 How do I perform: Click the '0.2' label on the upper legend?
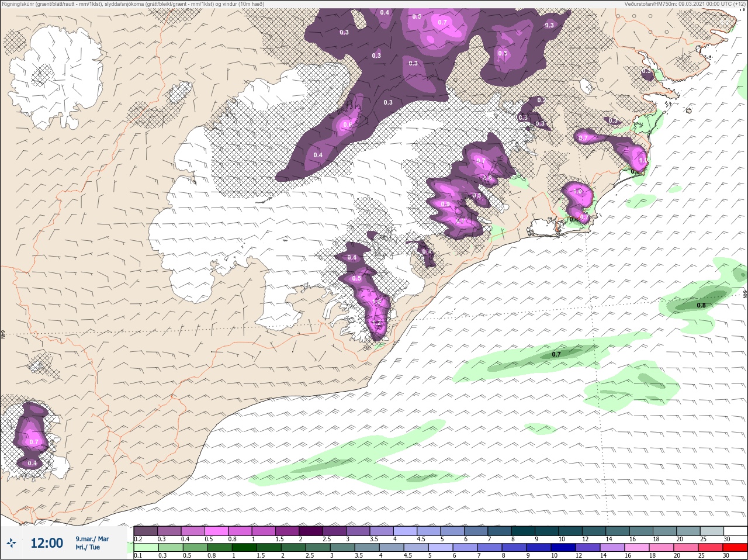pyautogui.click(x=138, y=539)
